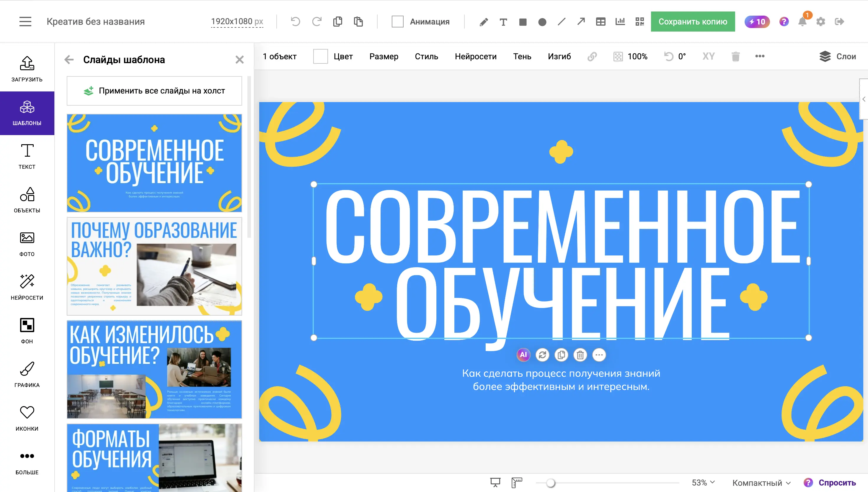Click the paste clipboard icon
868x492 pixels.
[x=358, y=22]
